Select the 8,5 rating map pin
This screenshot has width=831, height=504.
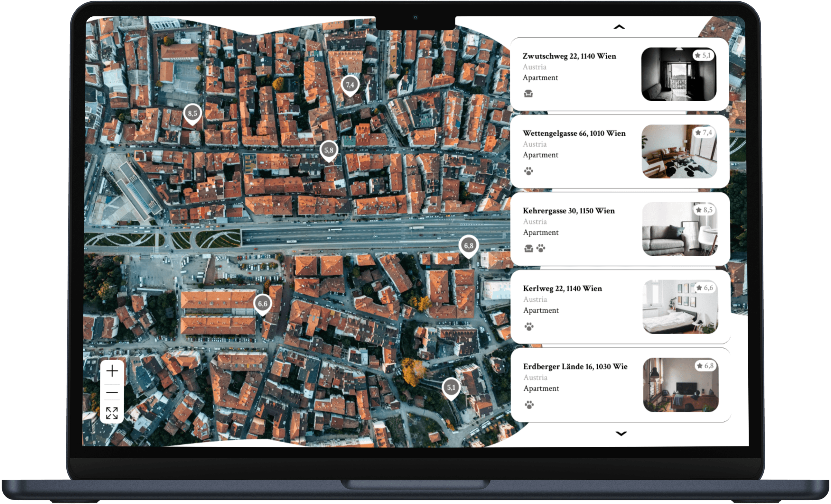point(192,114)
